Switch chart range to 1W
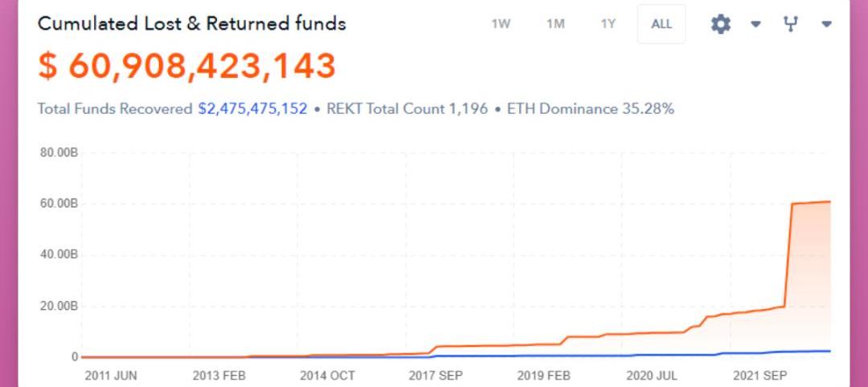Screen dimensions: 868x387 click(x=501, y=24)
